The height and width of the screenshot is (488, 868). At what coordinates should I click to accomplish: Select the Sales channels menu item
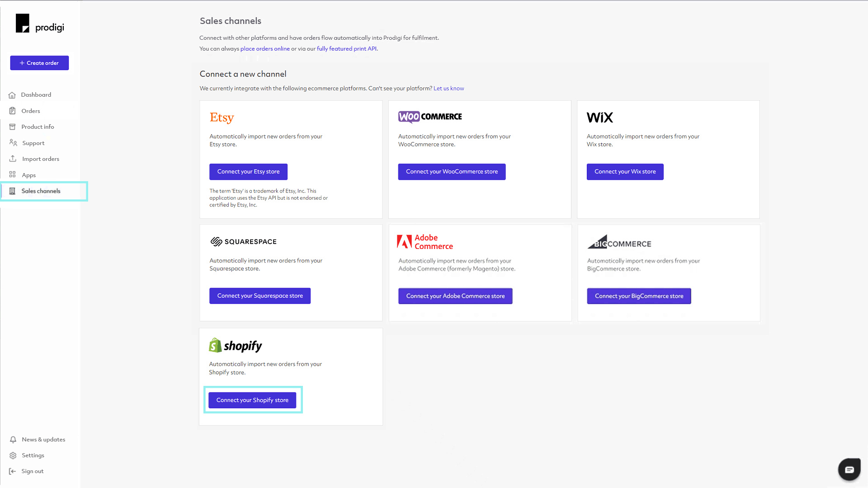point(41,191)
